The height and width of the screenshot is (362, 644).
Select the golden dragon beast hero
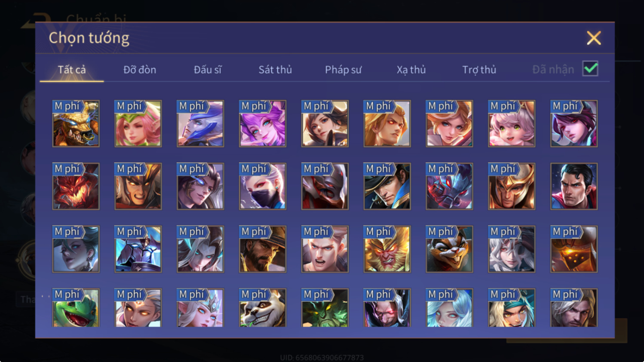tap(76, 123)
